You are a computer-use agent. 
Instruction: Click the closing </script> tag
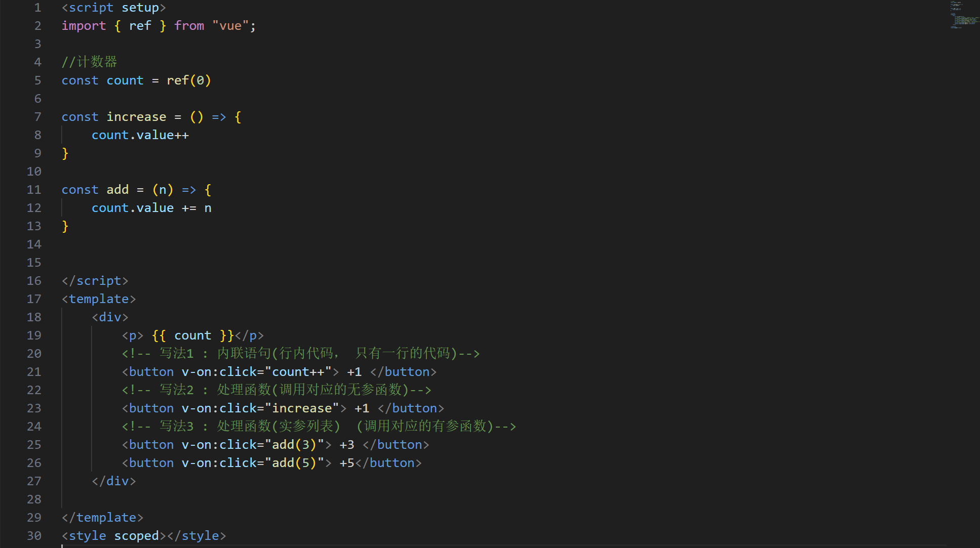coord(95,281)
